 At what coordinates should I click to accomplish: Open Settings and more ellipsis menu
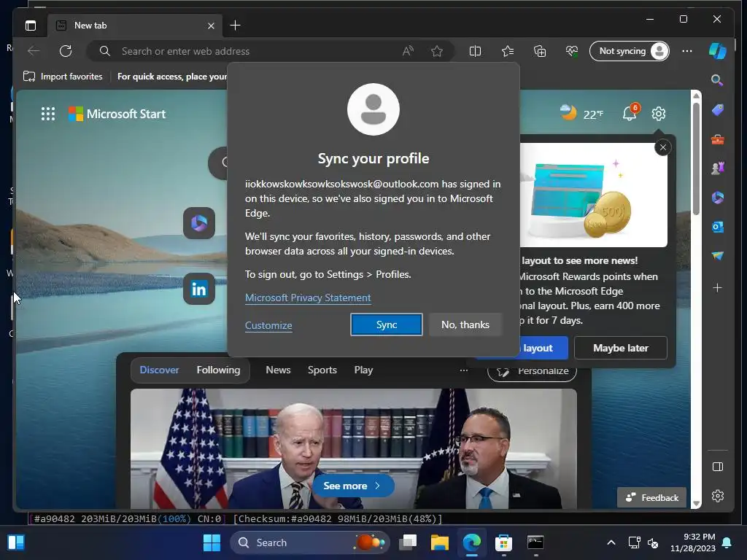pyautogui.click(x=687, y=51)
